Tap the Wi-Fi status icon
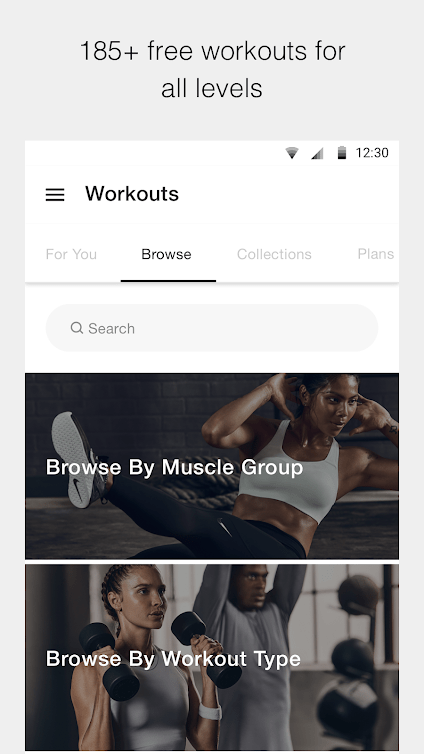Viewport: 424px width, 754px height. point(292,153)
